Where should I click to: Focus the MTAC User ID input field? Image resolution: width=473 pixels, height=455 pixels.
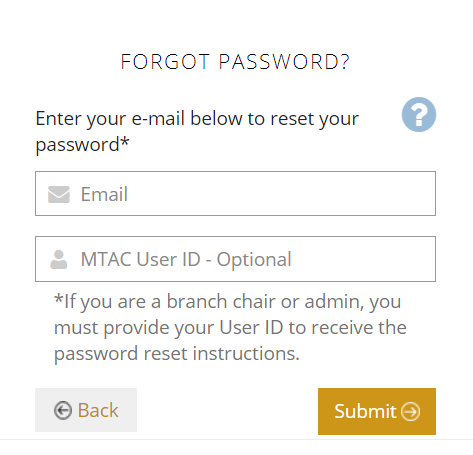pyautogui.click(x=235, y=259)
